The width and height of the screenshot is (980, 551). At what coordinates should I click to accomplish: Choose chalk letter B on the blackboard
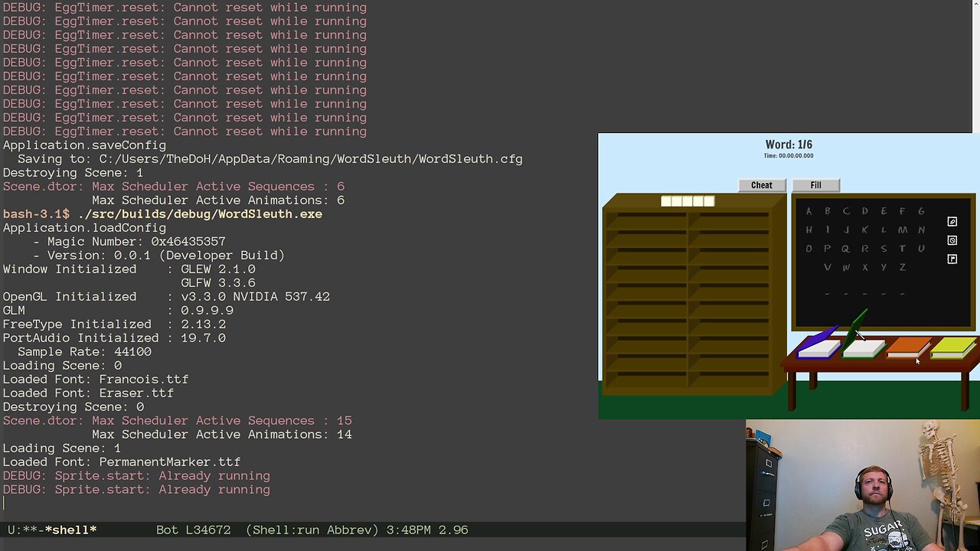point(828,211)
